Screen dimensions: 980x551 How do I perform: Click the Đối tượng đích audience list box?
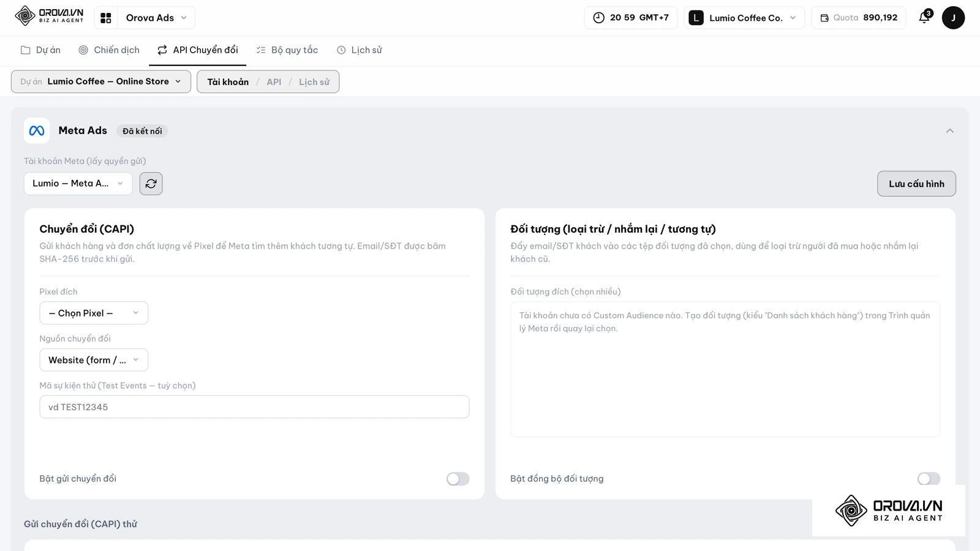(x=725, y=369)
